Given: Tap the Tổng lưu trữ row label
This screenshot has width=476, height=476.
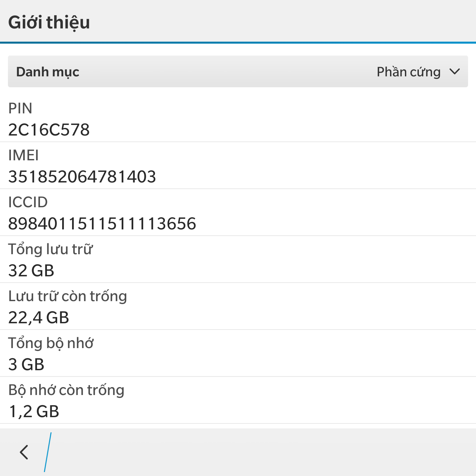Looking at the screenshot, I should [x=50, y=249].
